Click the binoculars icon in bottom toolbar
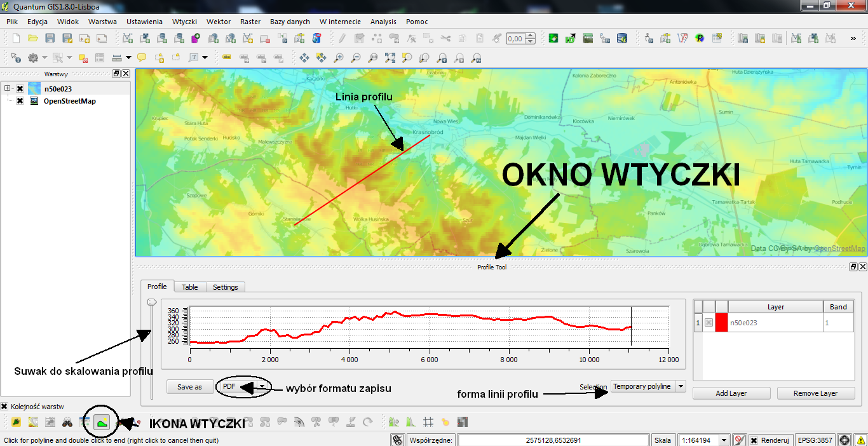This screenshot has width=868, height=446. click(67, 422)
